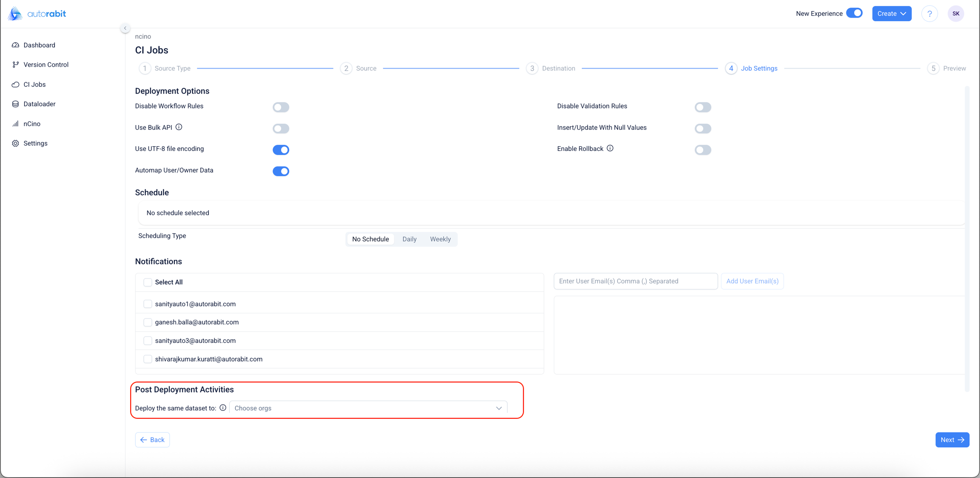Image resolution: width=980 pixels, height=478 pixels.
Task: Select the Weekly scheduling type
Action: click(440, 239)
